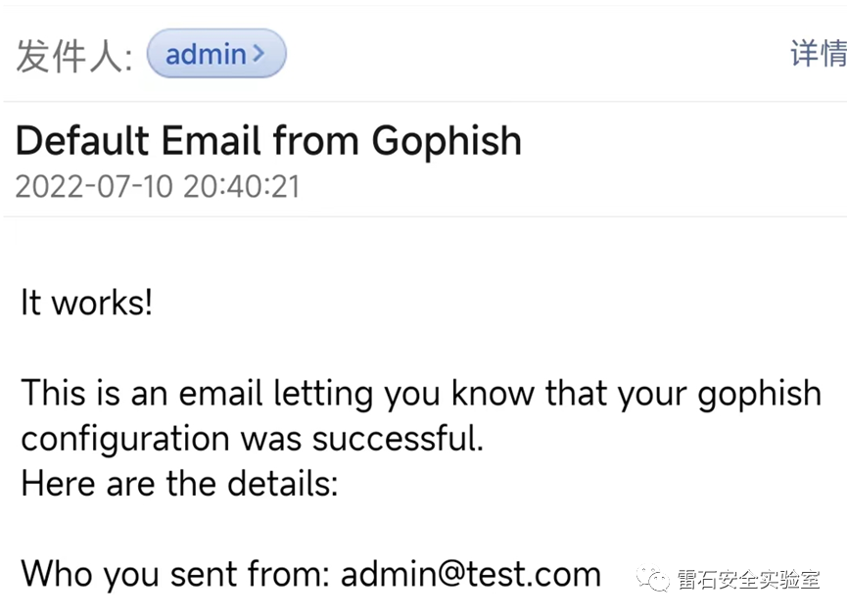Click the lowercase "gophish" in the body
Screen dimensions: 847x616
point(759,394)
